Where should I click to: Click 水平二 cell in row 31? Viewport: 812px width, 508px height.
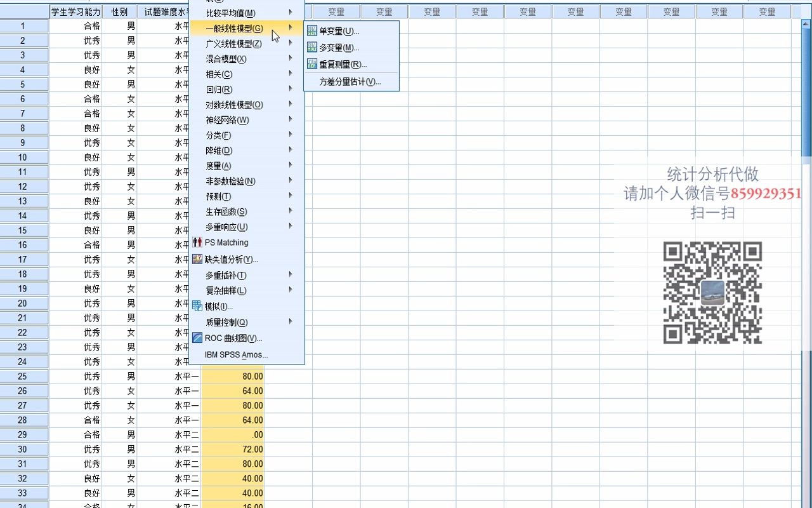point(169,464)
